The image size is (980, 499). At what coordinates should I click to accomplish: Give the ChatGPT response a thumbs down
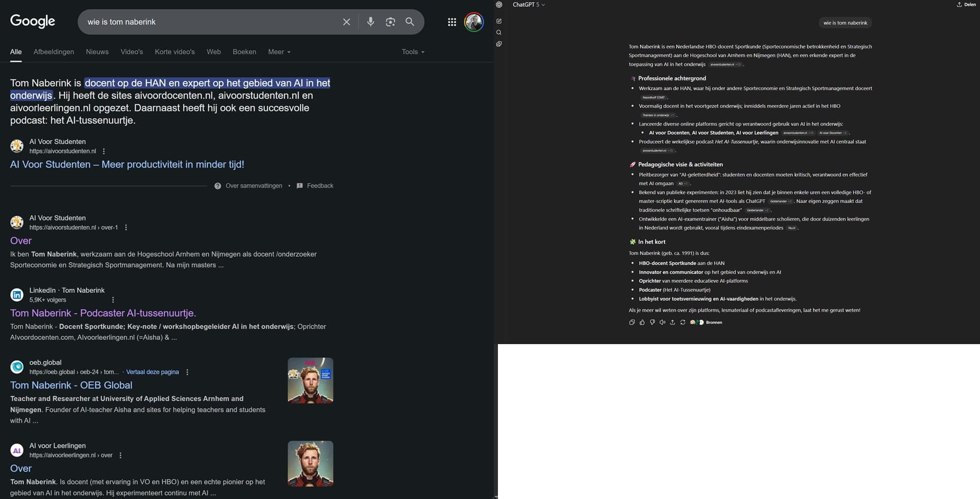pos(652,322)
